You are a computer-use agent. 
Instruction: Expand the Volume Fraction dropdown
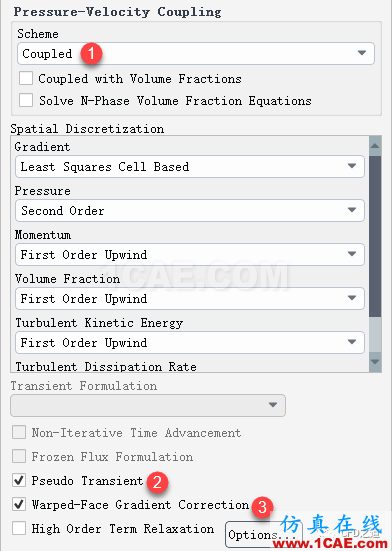[190, 298]
